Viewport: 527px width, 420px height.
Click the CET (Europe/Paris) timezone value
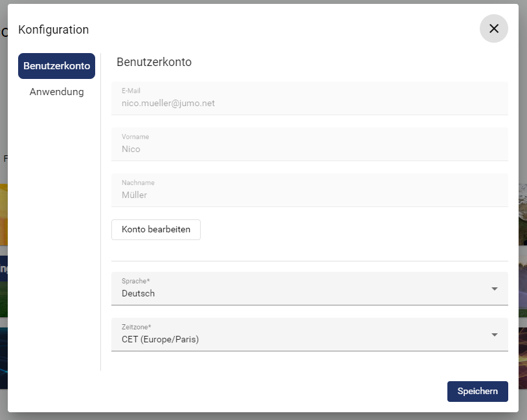coord(160,340)
